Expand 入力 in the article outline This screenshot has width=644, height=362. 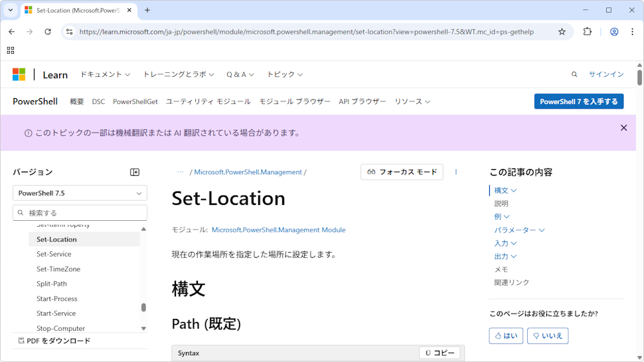(505, 243)
